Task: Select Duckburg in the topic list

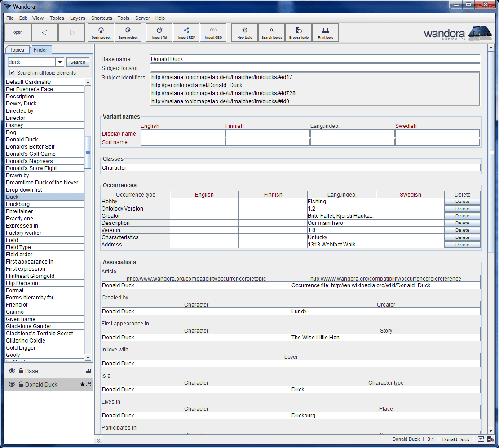Action: [x=44, y=204]
